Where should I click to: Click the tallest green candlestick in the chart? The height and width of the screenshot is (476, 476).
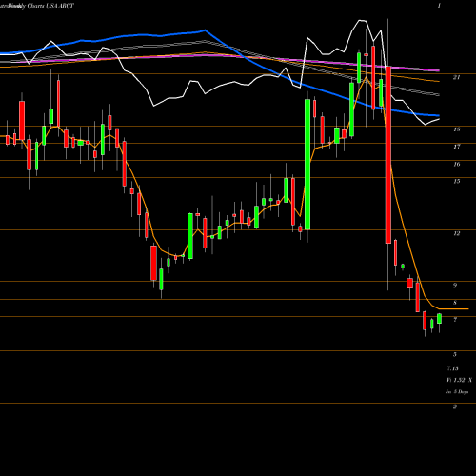tap(307, 165)
